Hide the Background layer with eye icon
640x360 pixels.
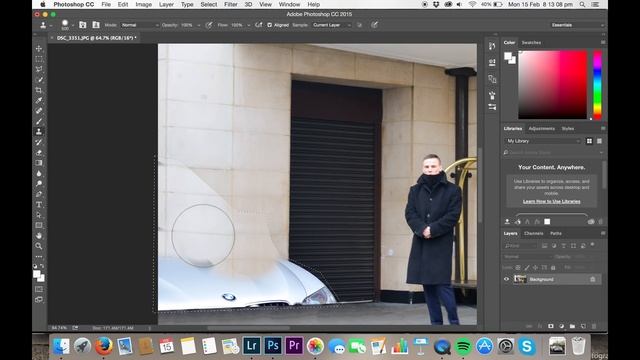[x=507, y=279]
